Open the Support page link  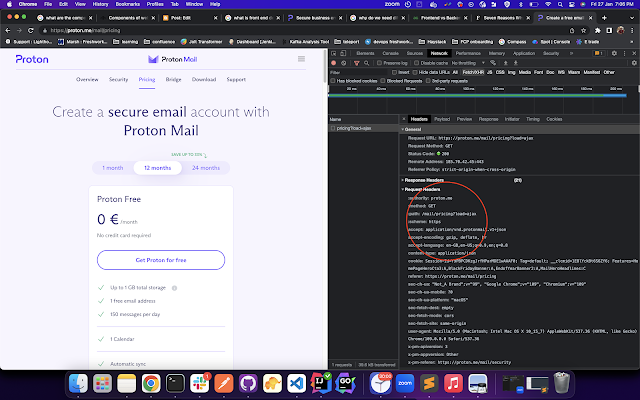236,80
